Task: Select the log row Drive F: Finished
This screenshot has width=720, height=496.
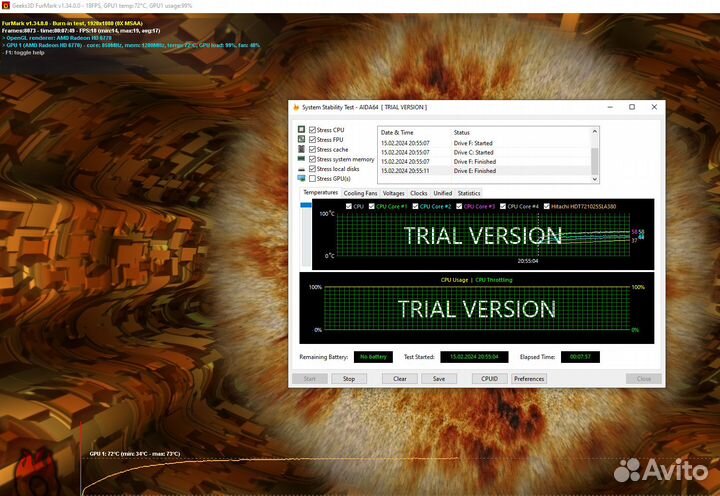Action: point(484,162)
